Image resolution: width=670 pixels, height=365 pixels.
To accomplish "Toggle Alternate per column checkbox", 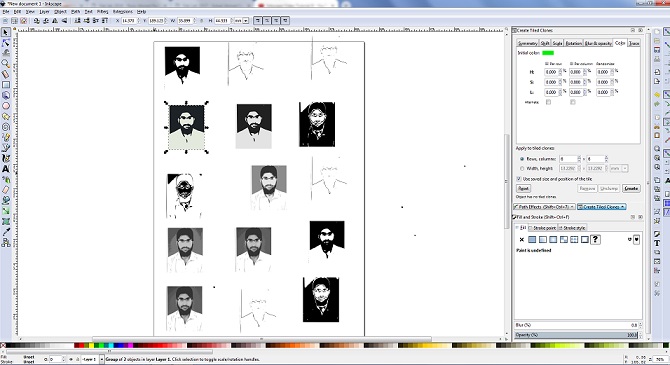I will (573, 102).
